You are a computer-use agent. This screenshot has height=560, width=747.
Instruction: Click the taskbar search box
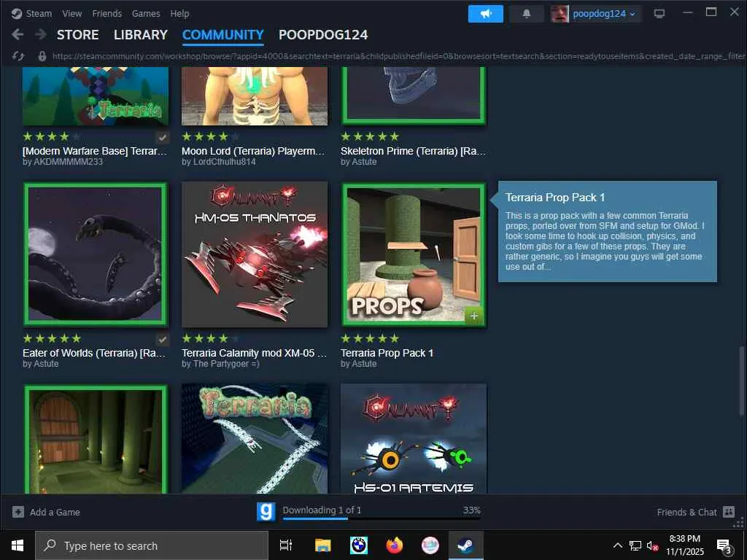(x=152, y=545)
